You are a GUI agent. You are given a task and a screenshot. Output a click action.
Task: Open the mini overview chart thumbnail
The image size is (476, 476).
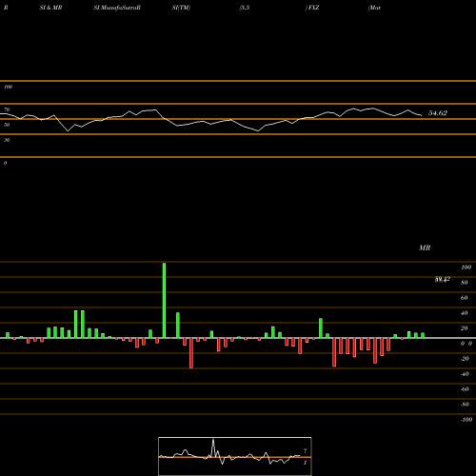point(235,456)
